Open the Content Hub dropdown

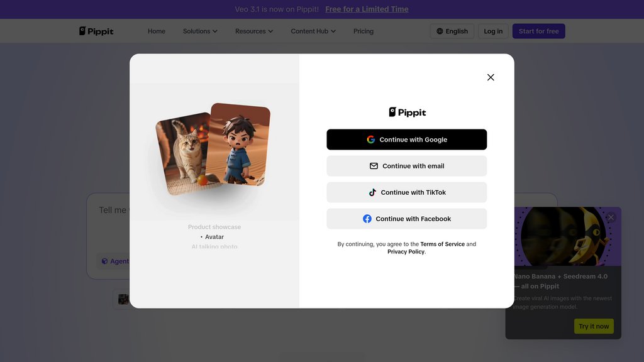click(313, 31)
